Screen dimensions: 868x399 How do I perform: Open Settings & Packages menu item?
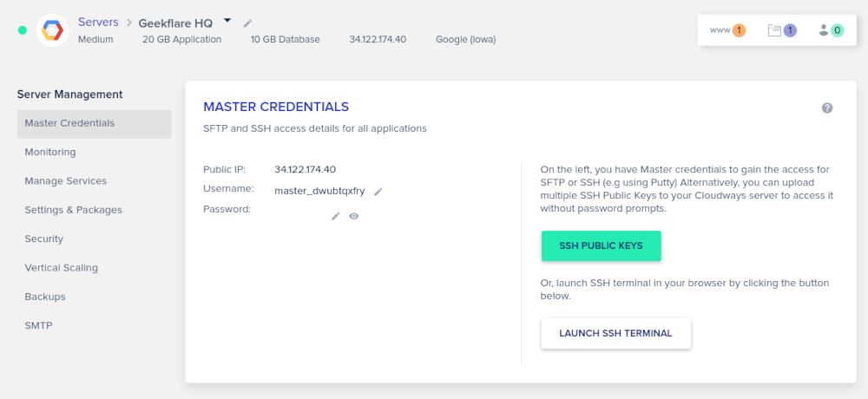tap(74, 210)
